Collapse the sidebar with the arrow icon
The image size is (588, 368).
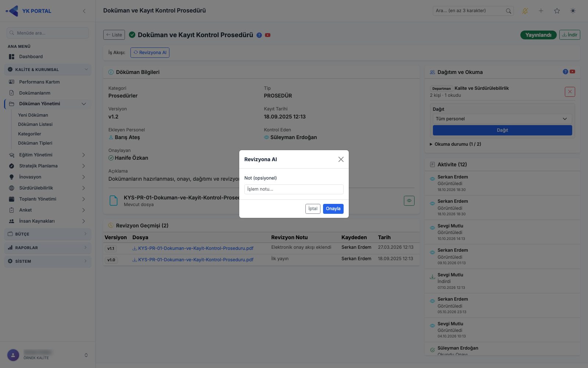pos(84,11)
